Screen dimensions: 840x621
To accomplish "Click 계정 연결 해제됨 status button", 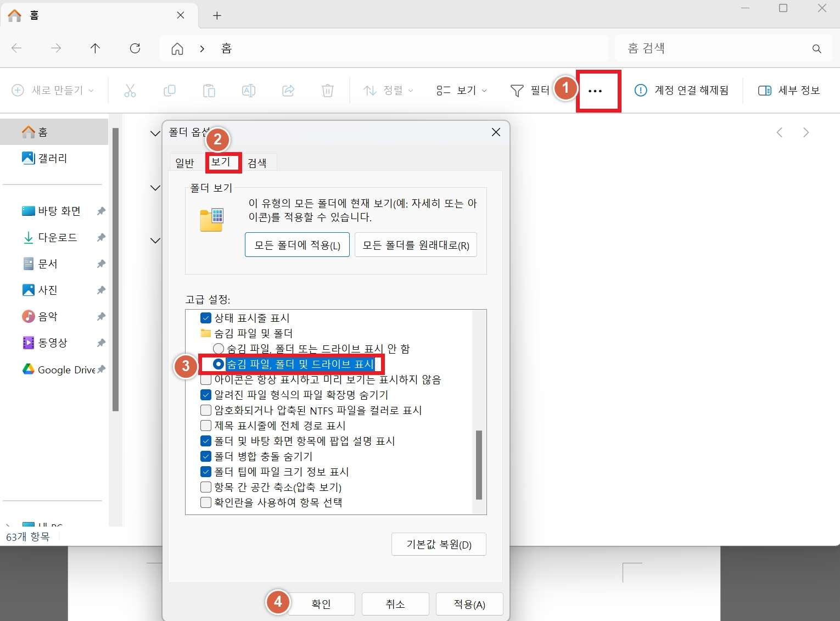I will tap(681, 91).
